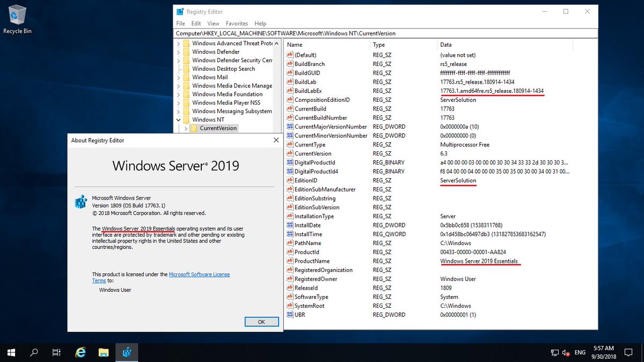Image resolution: width=644 pixels, height=362 pixels.
Task: Expand the CurrentVersion subkey
Action: [186, 128]
